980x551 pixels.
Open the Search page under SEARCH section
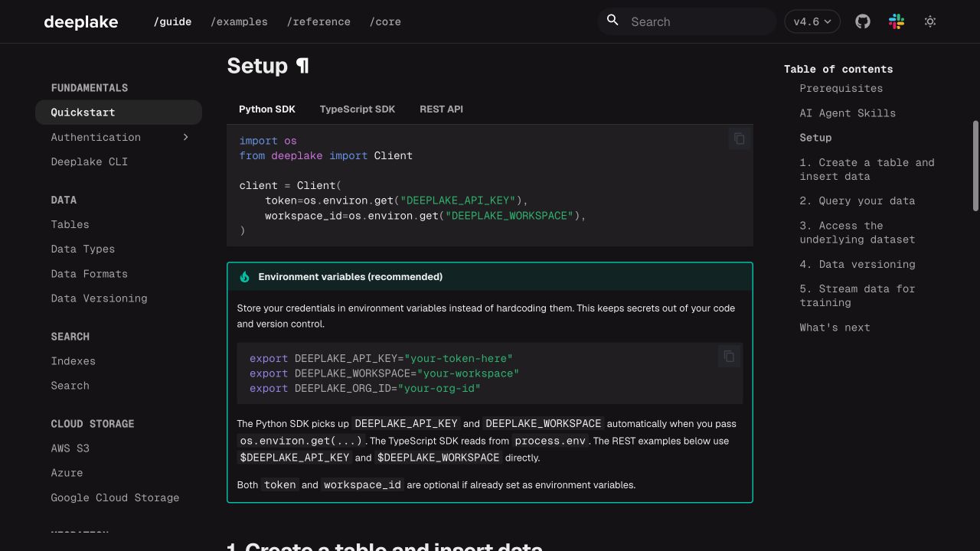[x=70, y=385]
